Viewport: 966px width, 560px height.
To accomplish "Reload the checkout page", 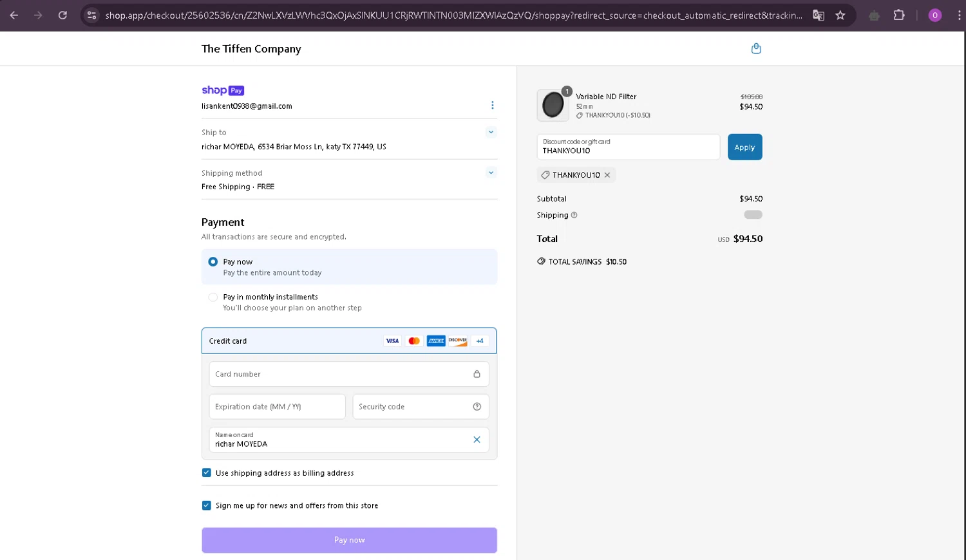I will [62, 15].
